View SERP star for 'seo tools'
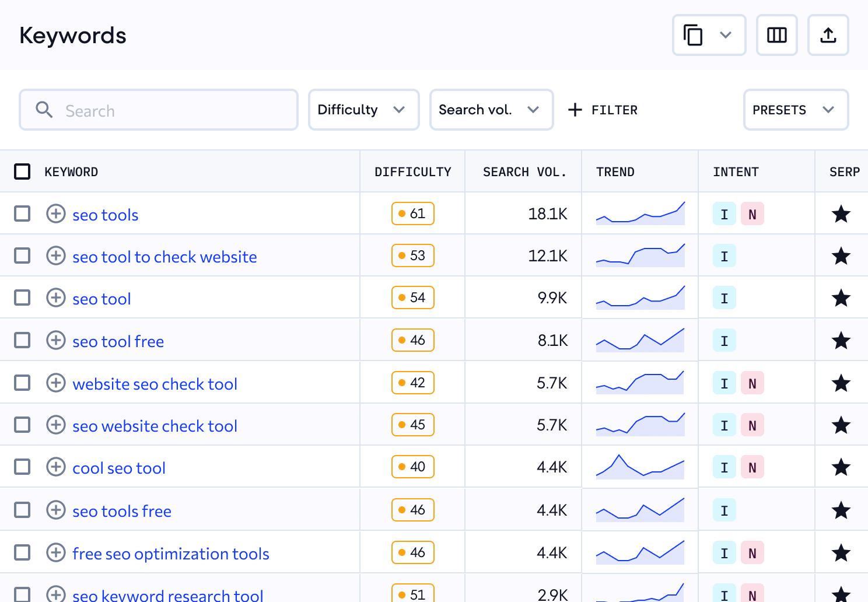This screenshot has height=602, width=868. tap(841, 214)
